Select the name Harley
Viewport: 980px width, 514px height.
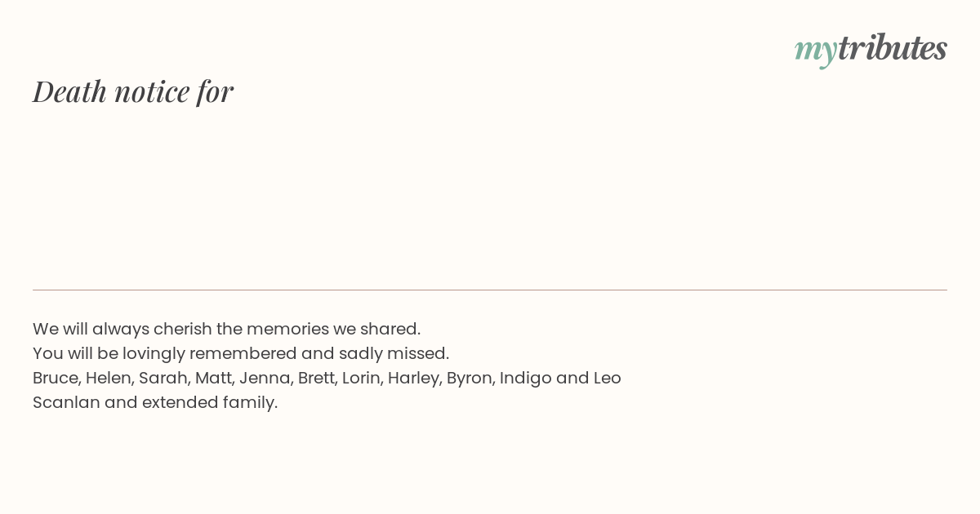point(412,379)
